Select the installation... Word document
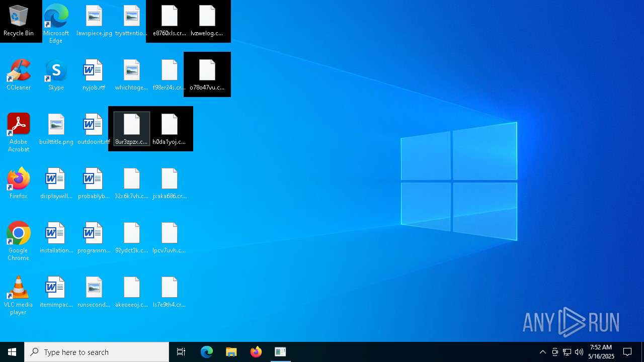The height and width of the screenshot is (362, 644). pos(56,238)
